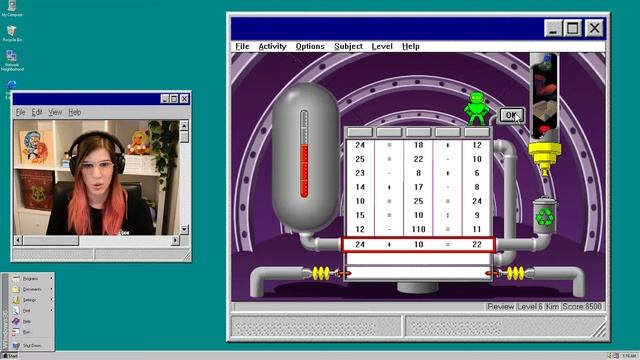The image size is (640, 360).
Task: Click the first gray column header button
Action: point(360,132)
